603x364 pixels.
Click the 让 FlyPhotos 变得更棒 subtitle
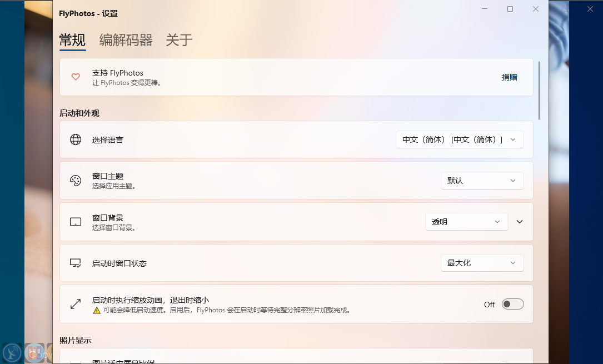click(127, 83)
